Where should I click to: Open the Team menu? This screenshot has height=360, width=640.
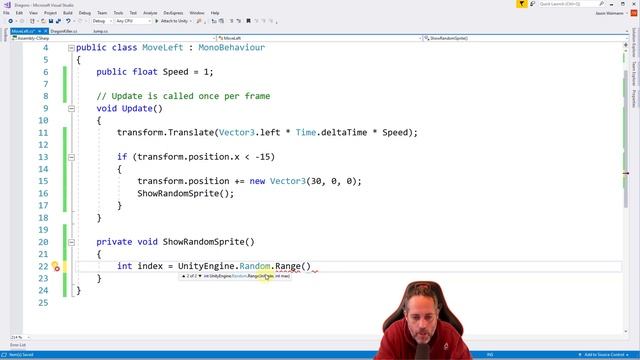click(102, 13)
